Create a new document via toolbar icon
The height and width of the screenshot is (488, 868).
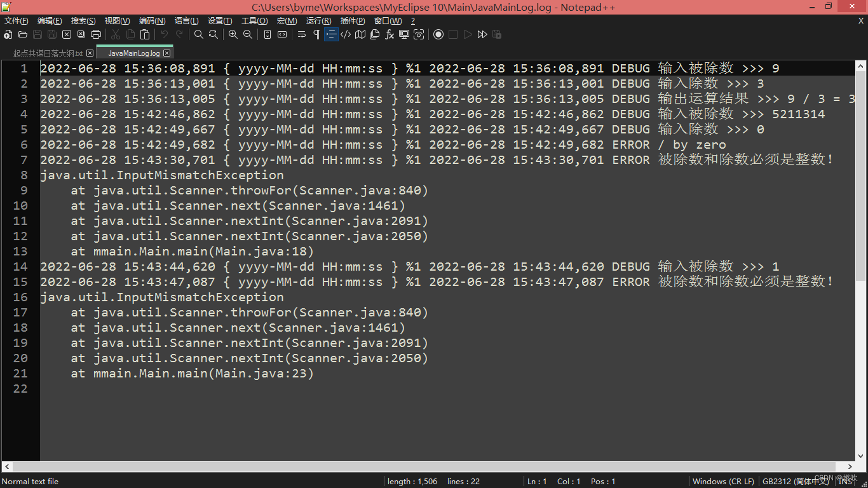click(8, 34)
